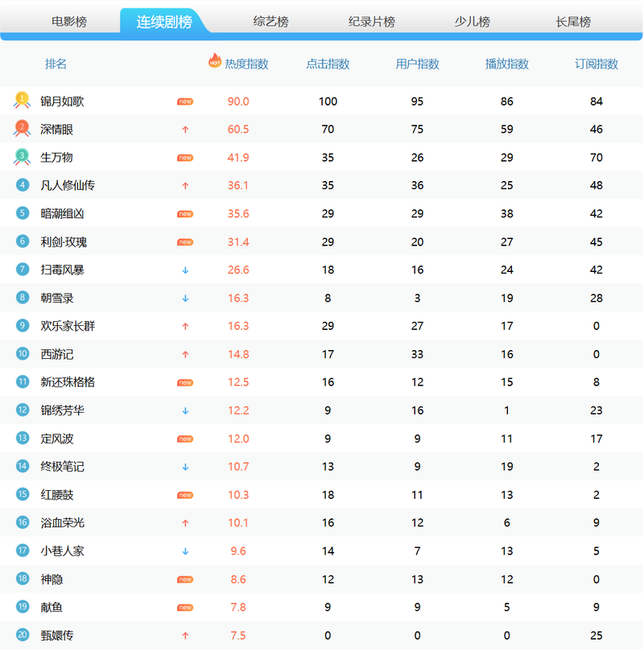The height and width of the screenshot is (651, 644).
Task: Sort by 订阅指数 column header
Action: point(597,64)
